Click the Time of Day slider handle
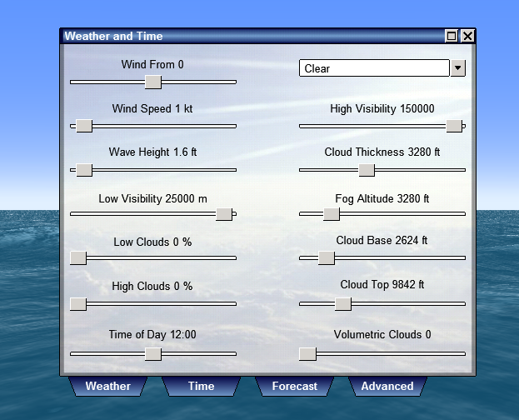The image size is (519, 420). coord(153,354)
